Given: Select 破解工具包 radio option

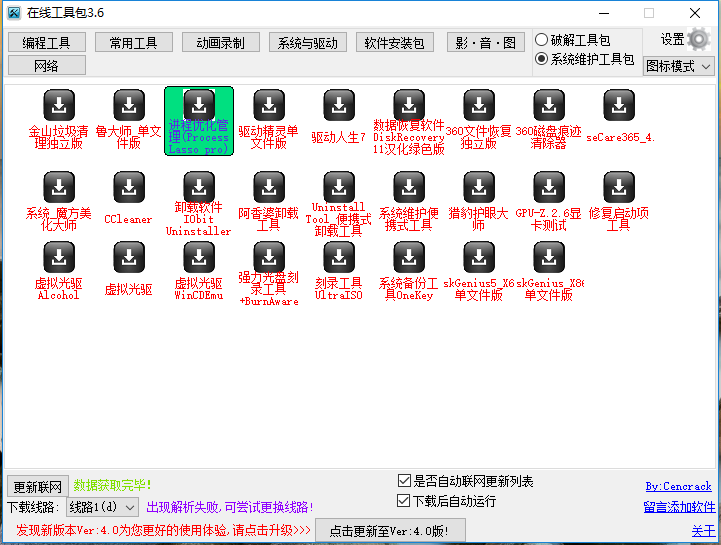Looking at the screenshot, I should 541,40.
